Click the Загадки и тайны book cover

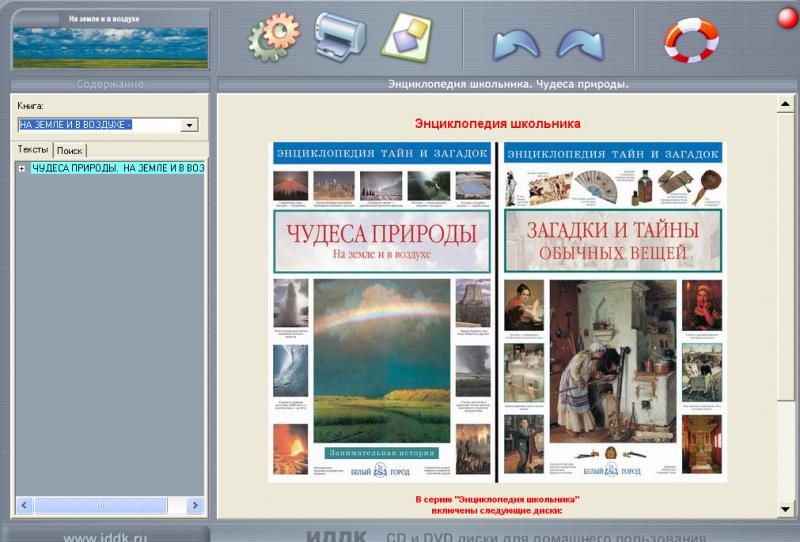point(612,312)
